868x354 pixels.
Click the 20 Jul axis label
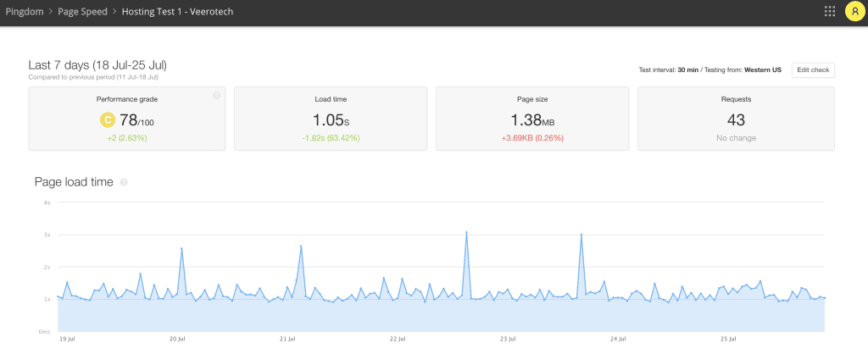[177, 338]
